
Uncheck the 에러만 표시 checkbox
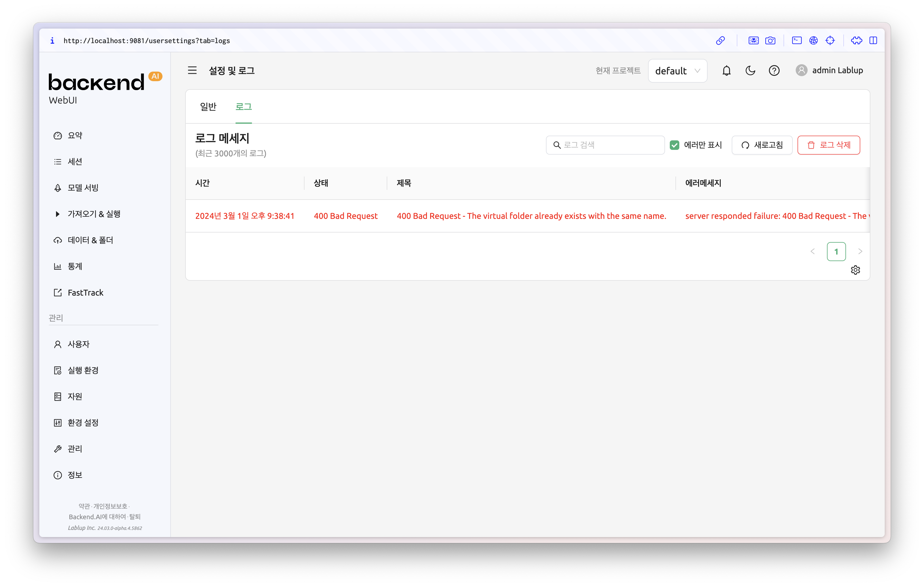[x=675, y=145]
